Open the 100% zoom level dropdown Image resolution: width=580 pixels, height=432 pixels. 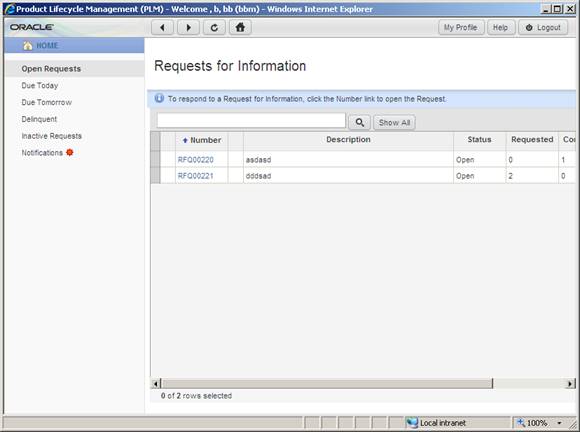tap(559, 423)
